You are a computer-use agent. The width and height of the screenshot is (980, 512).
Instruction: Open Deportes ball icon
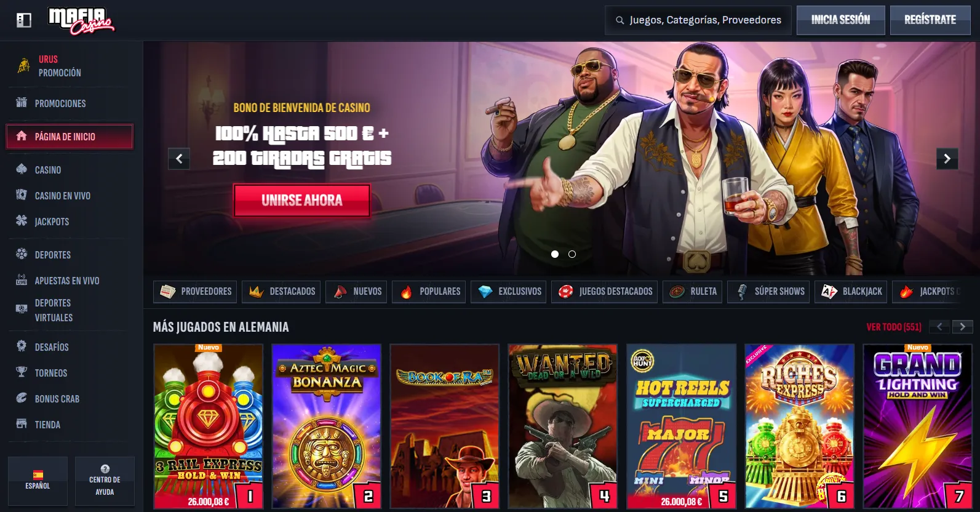[x=22, y=254]
